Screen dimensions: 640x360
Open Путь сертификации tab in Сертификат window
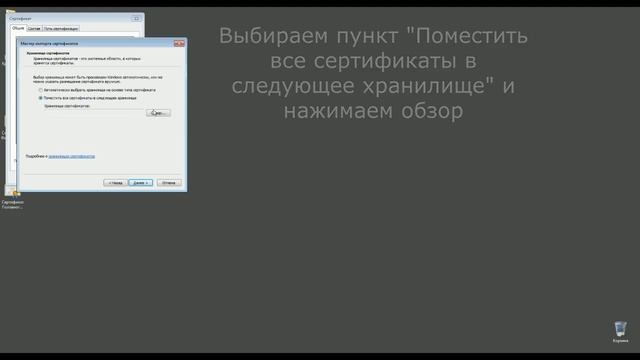(x=61, y=29)
